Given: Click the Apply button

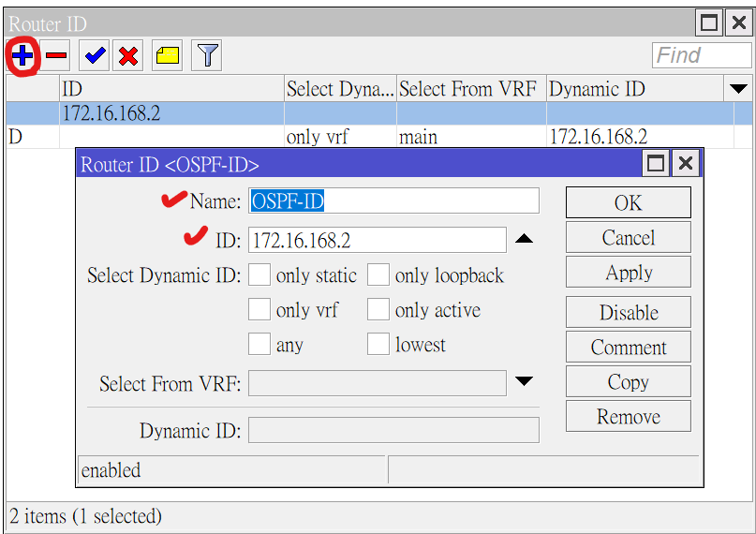Looking at the screenshot, I should pos(628,273).
